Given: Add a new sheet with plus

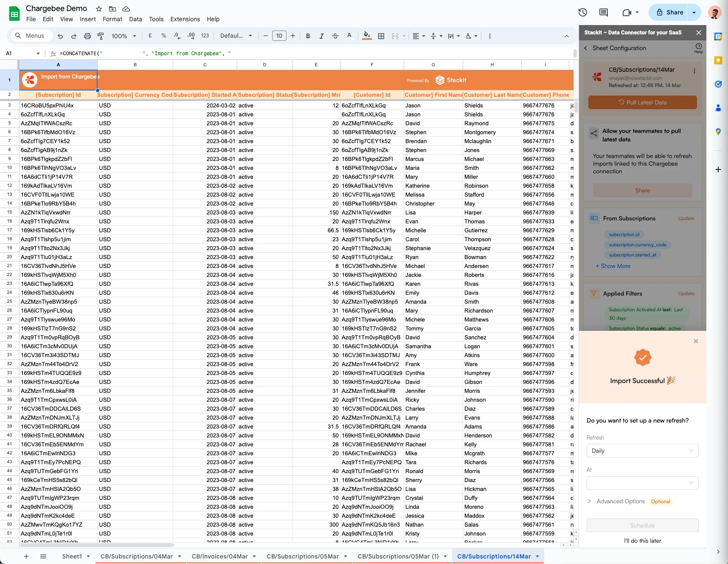Looking at the screenshot, I should click(x=26, y=556).
